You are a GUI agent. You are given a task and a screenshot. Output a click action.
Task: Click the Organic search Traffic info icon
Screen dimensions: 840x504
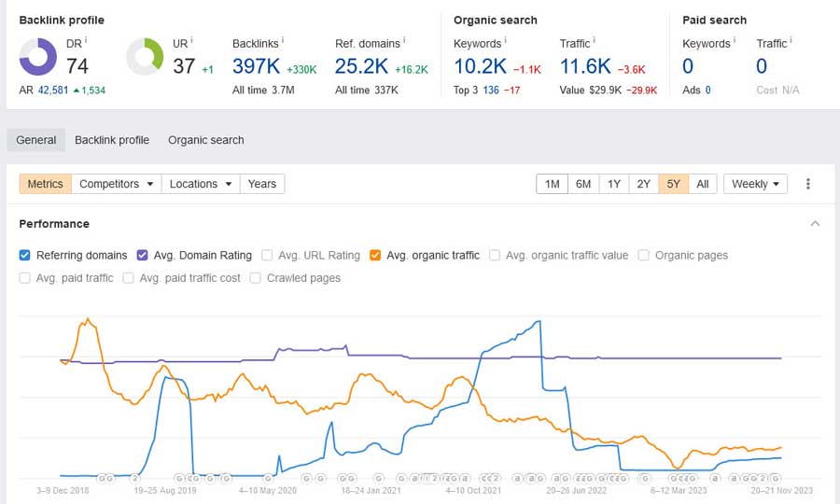[595, 40]
